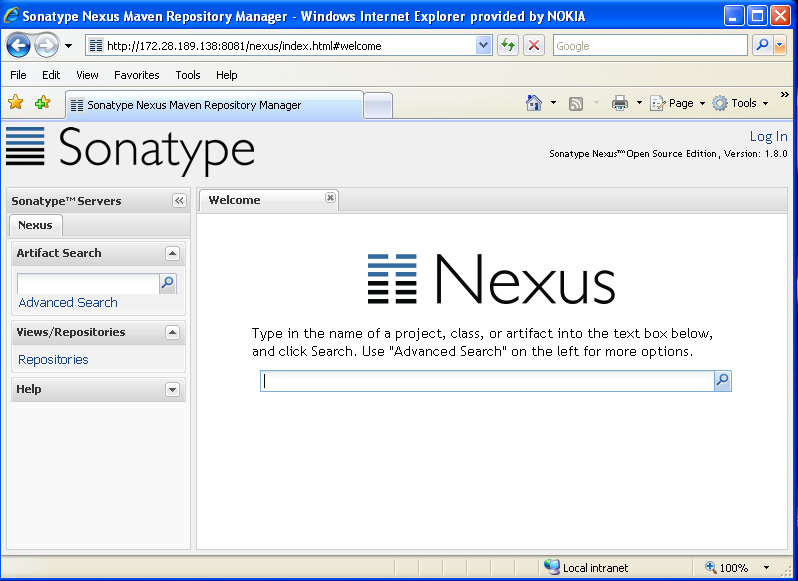Image resolution: width=798 pixels, height=581 pixels.
Task: Focus the Google search box
Action: pos(650,46)
